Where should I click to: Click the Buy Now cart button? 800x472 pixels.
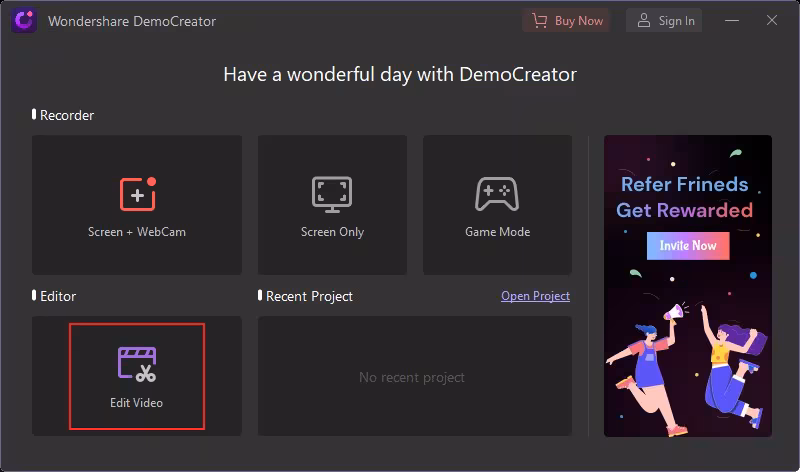coord(566,21)
